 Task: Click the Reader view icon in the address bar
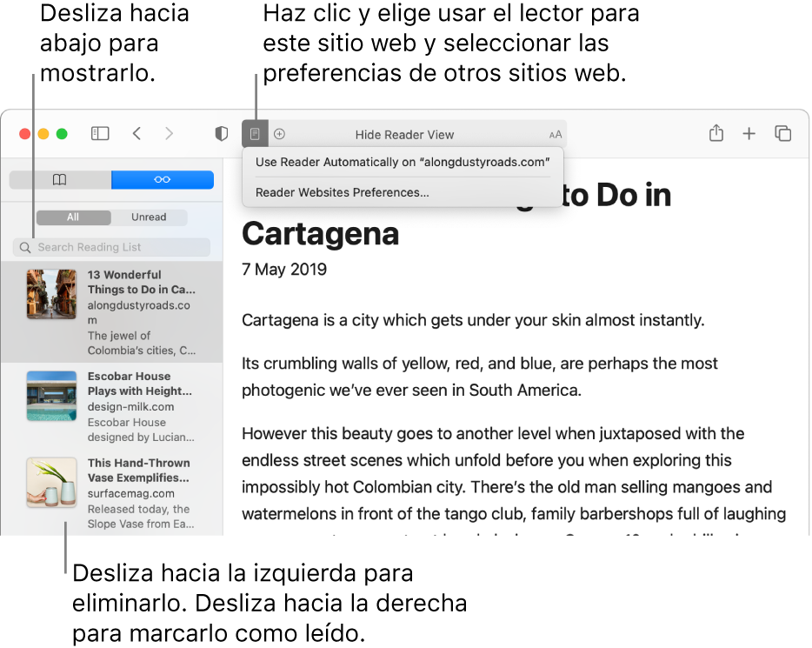(x=255, y=134)
